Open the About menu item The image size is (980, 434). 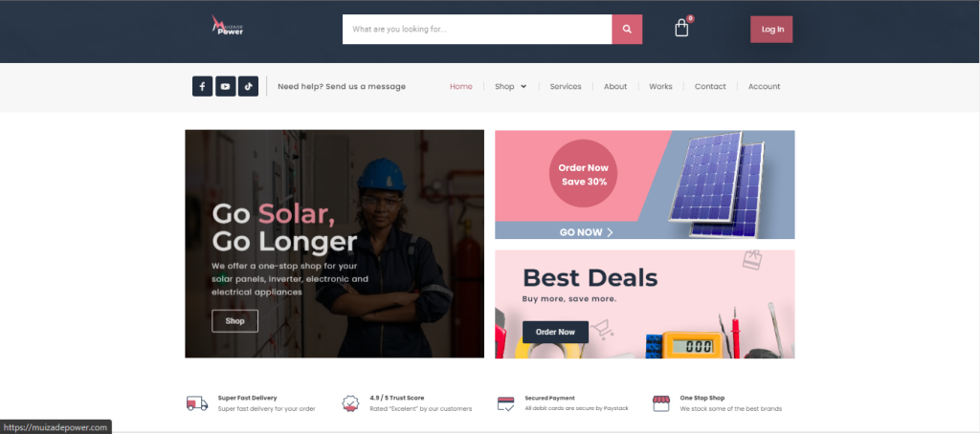coord(615,86)
